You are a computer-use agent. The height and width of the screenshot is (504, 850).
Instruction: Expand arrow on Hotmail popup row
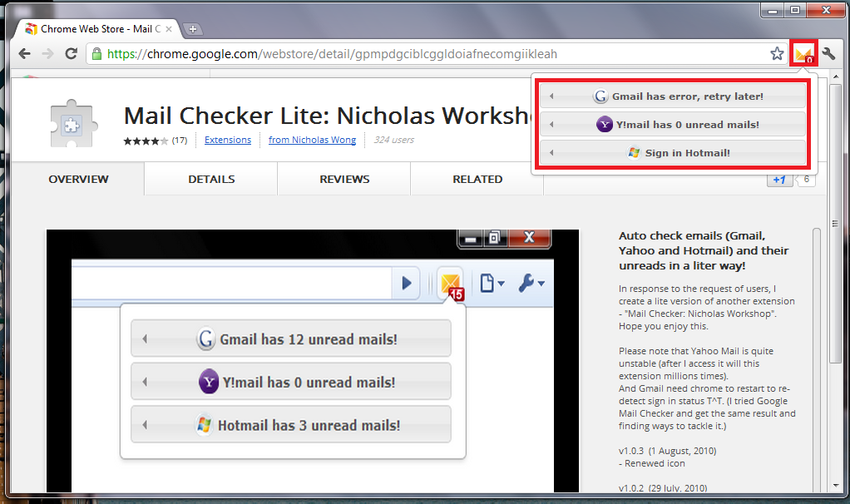(x=551, y=153)
